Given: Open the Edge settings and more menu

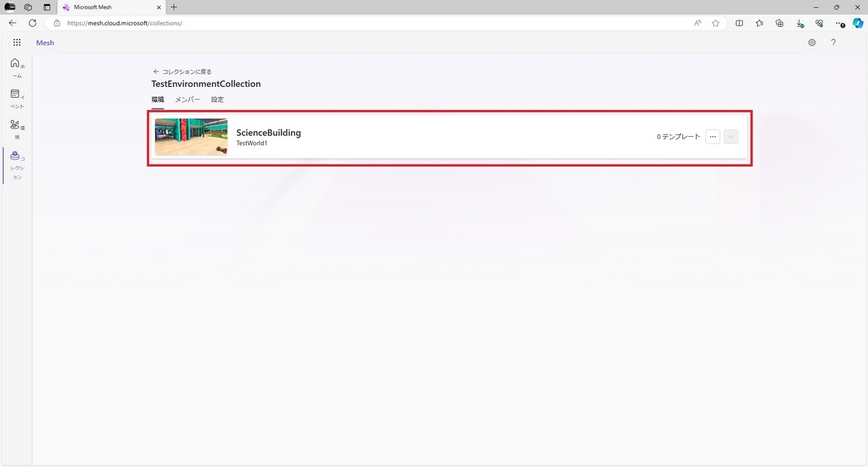Looking at the screenshot, I should point(841,23).
